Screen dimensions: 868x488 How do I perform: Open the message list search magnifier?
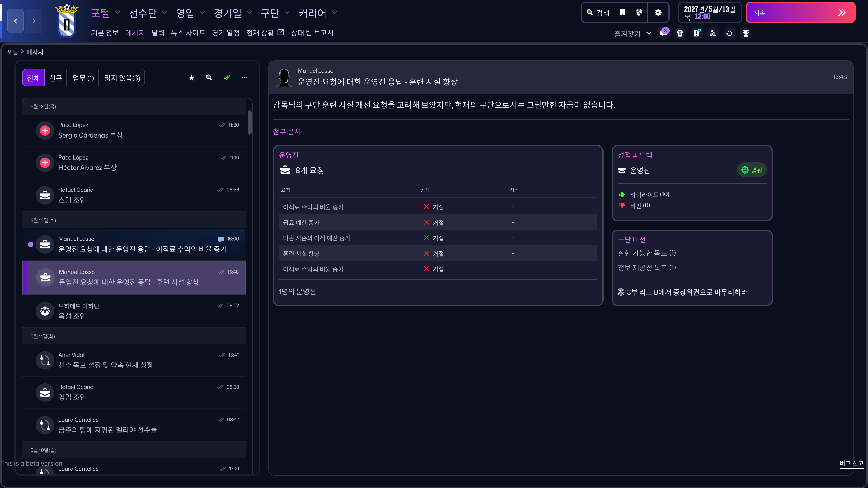pyautogui.click(x=209, y=78)
